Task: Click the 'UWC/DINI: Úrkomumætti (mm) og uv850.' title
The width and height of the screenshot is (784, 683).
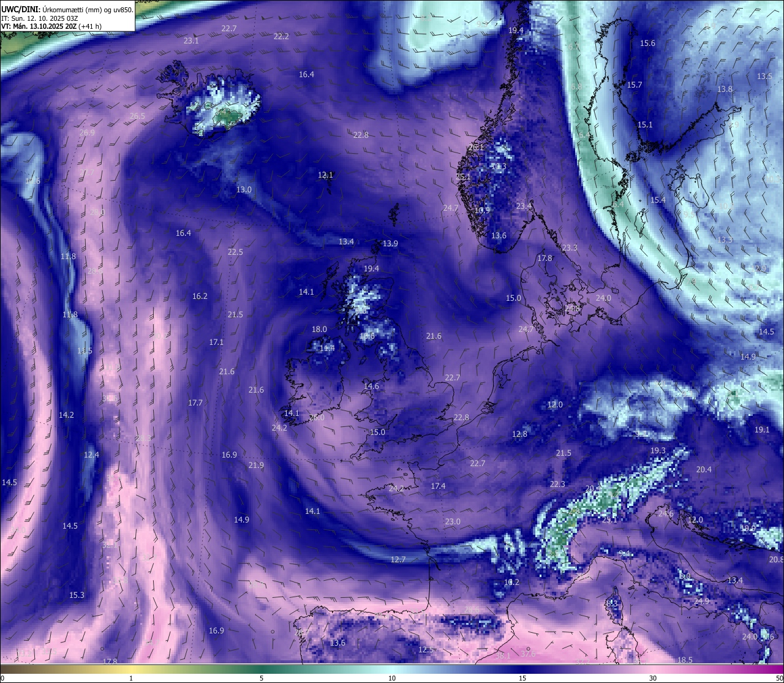Action: [67, 9]
